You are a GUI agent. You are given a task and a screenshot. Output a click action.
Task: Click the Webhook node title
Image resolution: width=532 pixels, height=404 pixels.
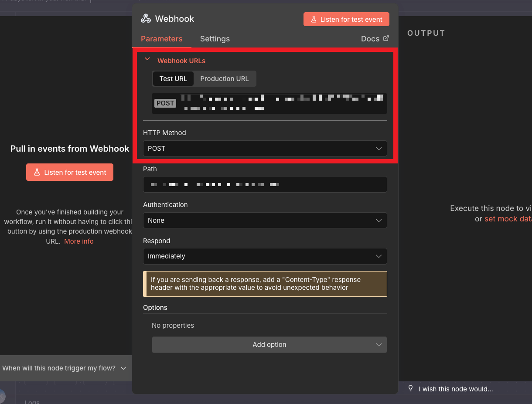174,19
